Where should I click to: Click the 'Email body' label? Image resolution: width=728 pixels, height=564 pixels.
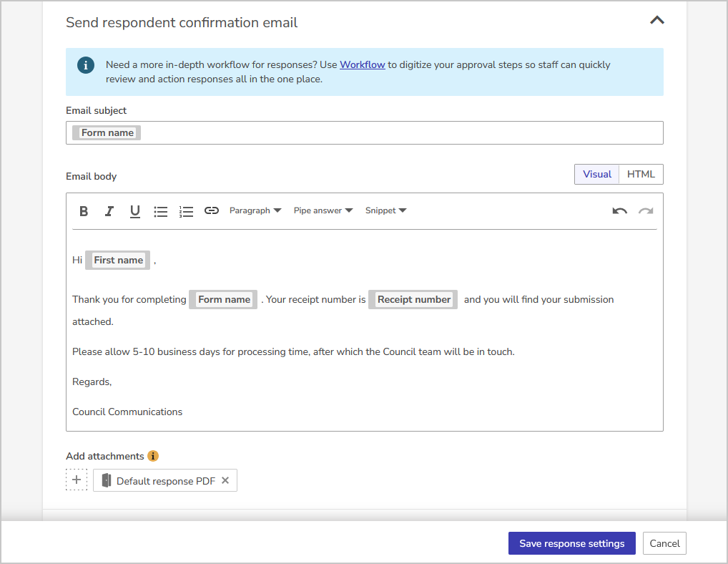91,177
